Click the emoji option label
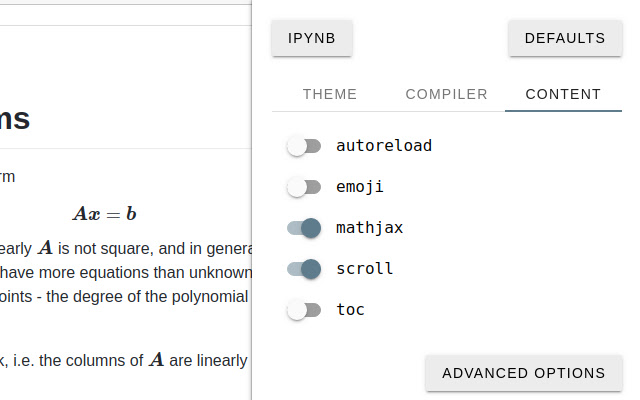 pyautogui.click(x=360, y=187)
